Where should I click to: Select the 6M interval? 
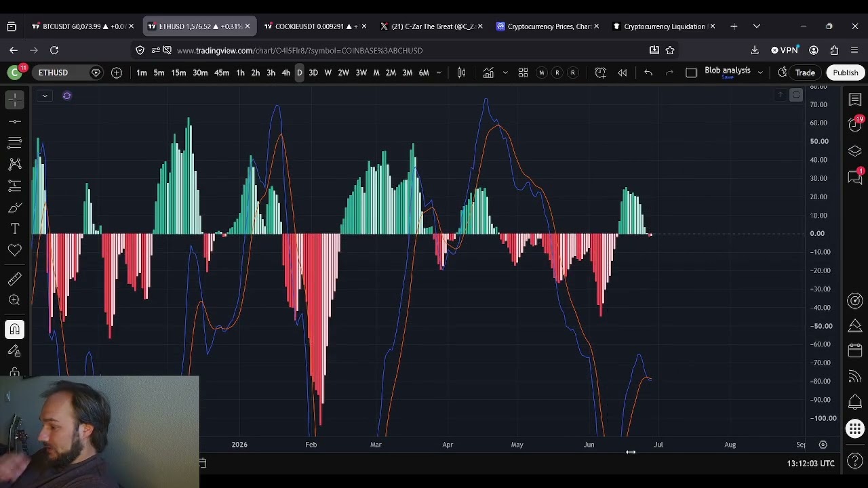pos(424,73)
